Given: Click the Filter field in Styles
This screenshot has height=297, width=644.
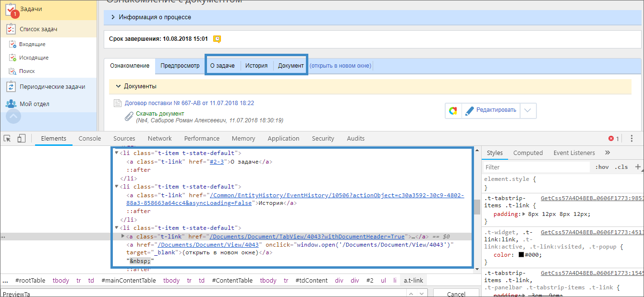Looking at the screenshot, I should 535,167.
